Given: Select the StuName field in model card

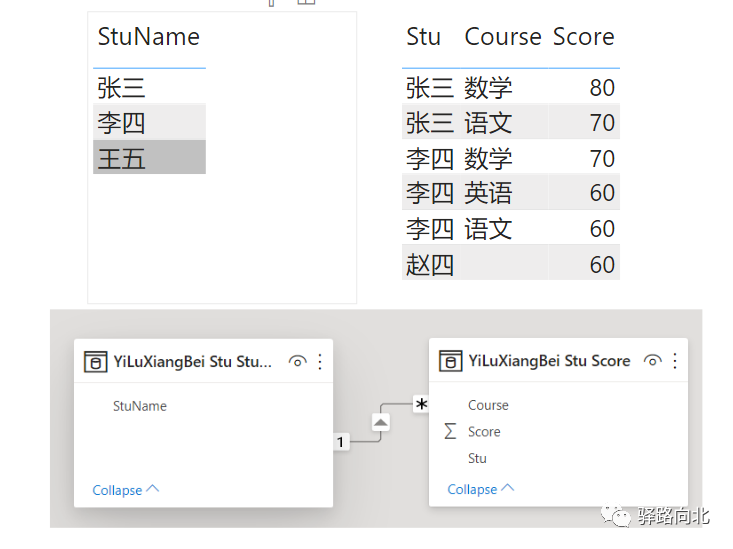Looking at the screenshot, I should 140,406.
